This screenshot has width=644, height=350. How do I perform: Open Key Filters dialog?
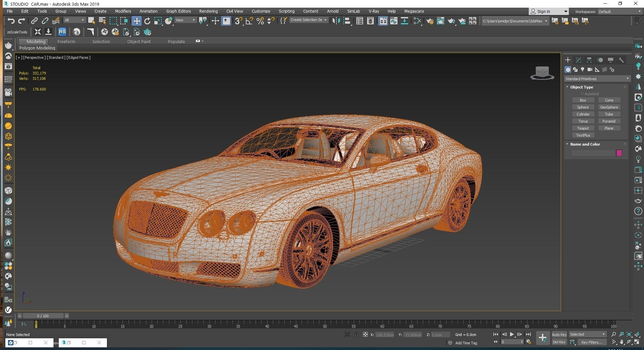click(x=592, y=342)
